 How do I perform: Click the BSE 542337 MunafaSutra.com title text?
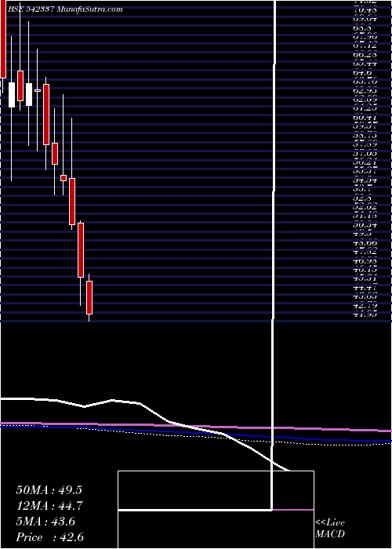point(65,9)
